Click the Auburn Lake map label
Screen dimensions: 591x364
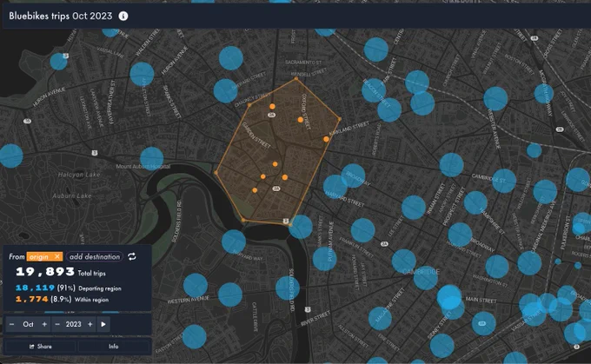point(72,196)
